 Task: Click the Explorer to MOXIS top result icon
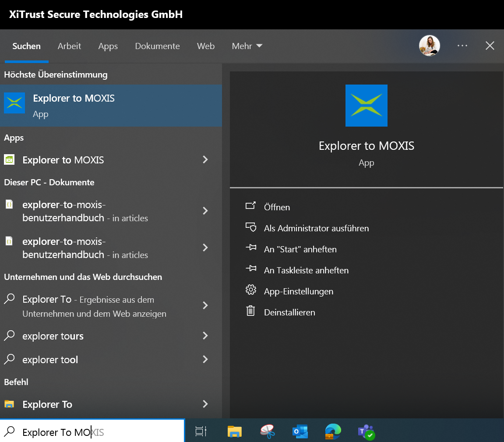click(14, 103)
